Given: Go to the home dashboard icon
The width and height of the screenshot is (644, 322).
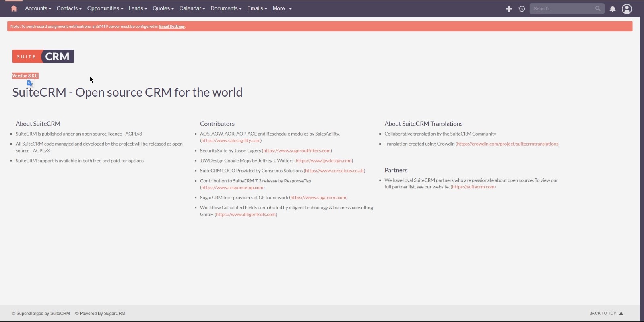Looking at the screenshot, I should click(x=14, y=8).
